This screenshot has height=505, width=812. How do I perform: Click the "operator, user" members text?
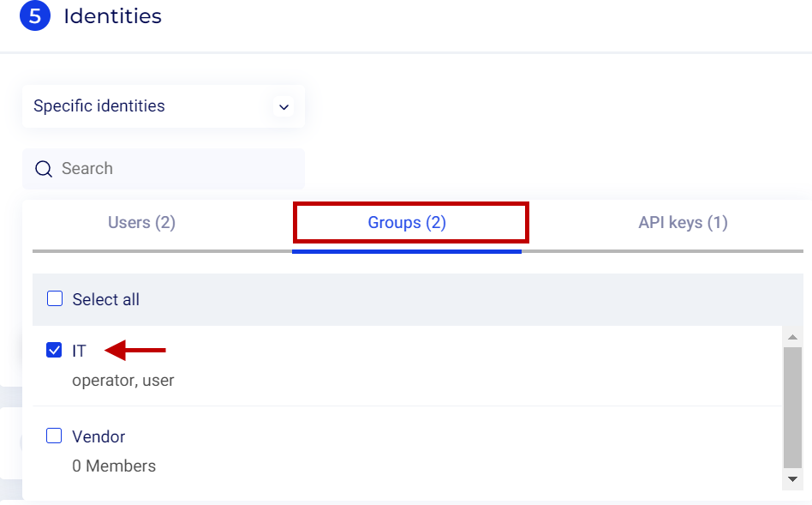pos(123,380)
